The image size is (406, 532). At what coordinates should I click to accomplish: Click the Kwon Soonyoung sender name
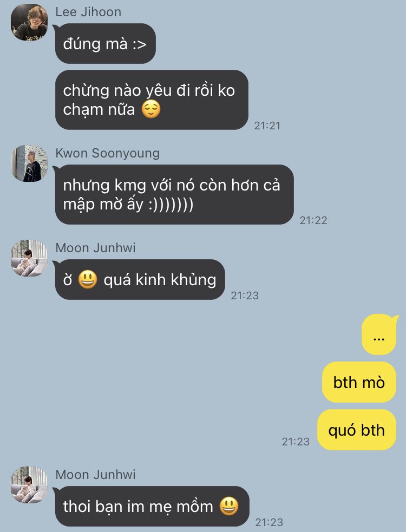tap(107, 153)
